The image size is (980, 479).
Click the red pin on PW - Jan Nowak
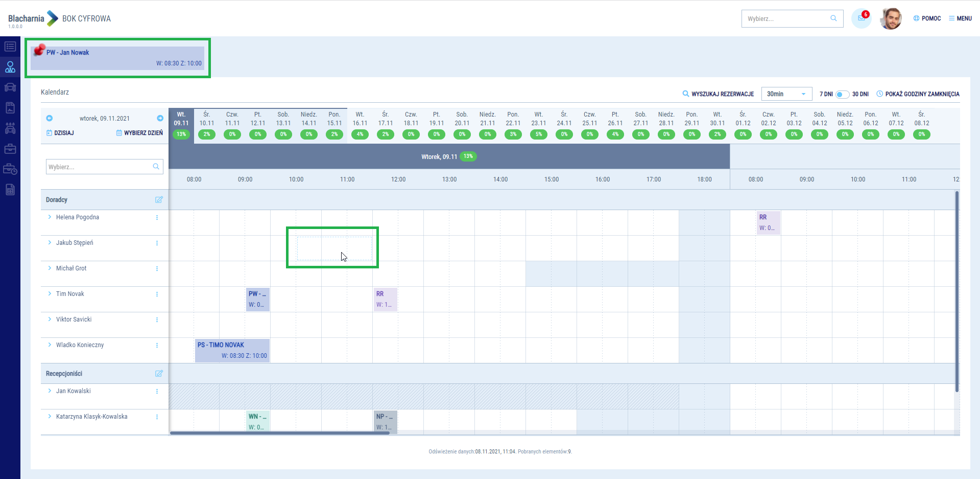point(39,50)
